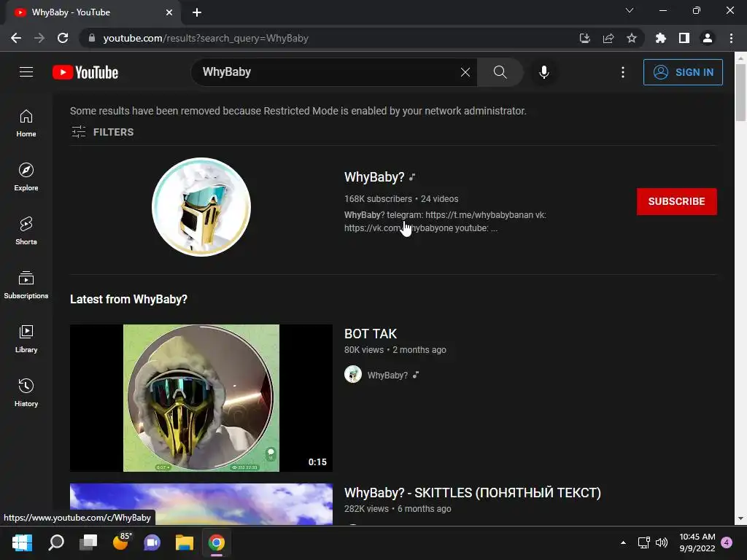This screenshot has height=560, width=747.
Task: Subscribe to the WhyBaby? channel
Action: 676,201
